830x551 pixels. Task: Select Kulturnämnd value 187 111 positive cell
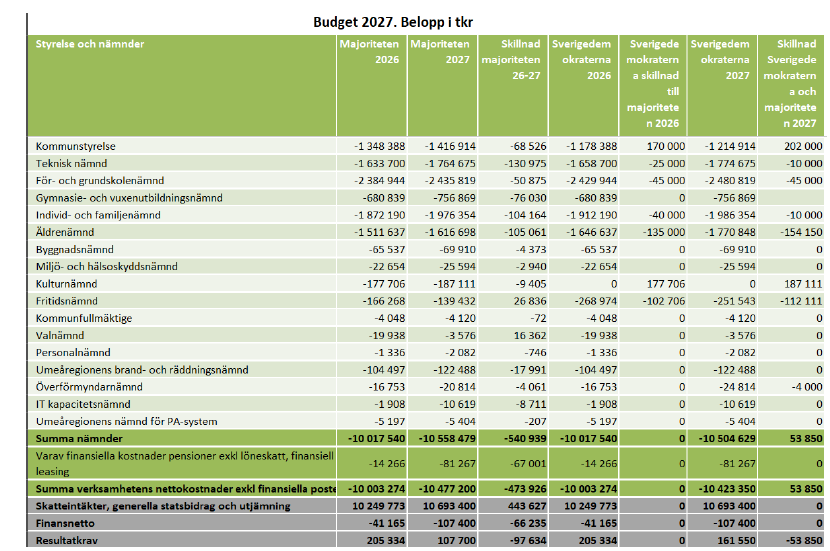[x=804, y=284]
